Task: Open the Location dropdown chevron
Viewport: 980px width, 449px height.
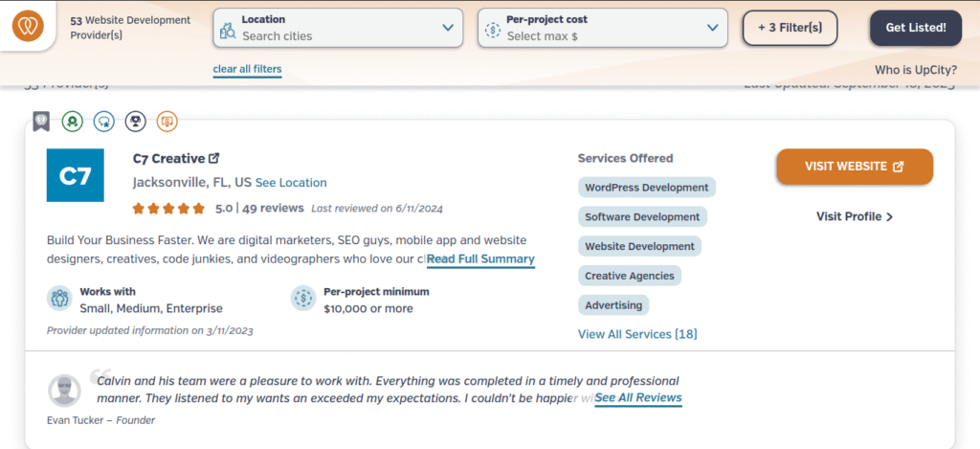Action: coord(447,28)
